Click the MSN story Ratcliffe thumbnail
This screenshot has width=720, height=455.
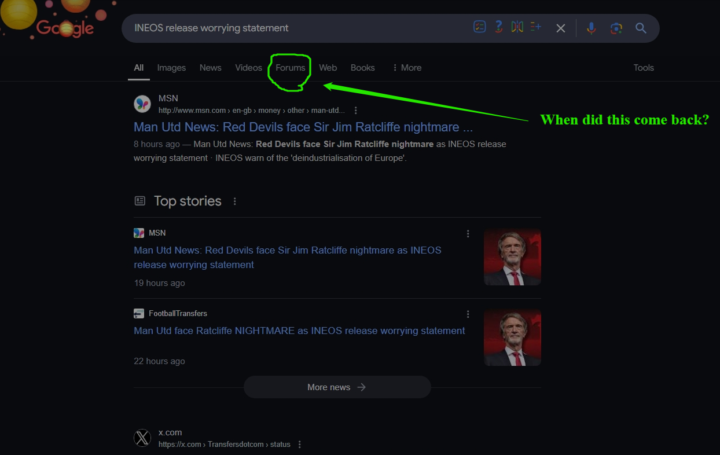click(512, 257)
